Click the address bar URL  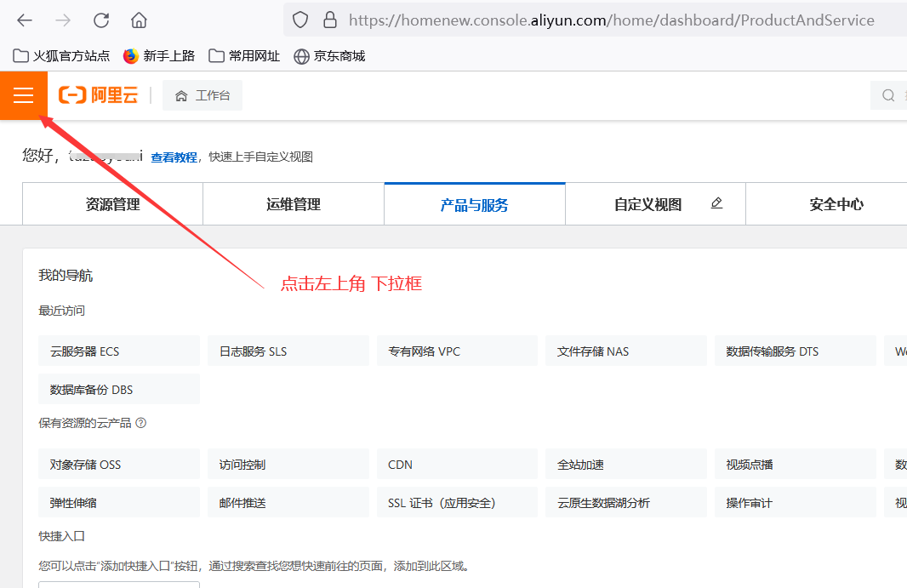point(612,20)
